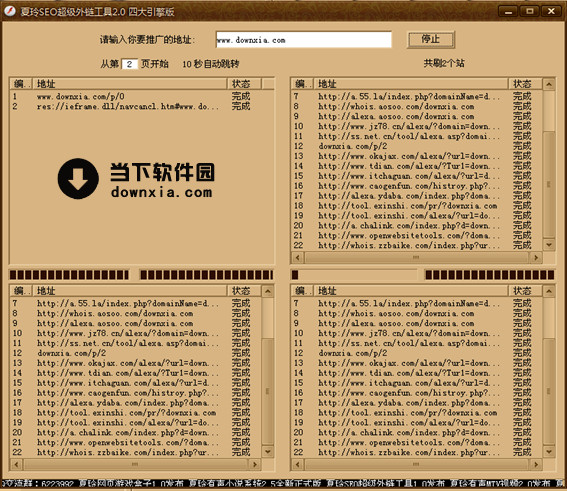Select row 21 openwebsitetools in top-right list

[416, 235]
